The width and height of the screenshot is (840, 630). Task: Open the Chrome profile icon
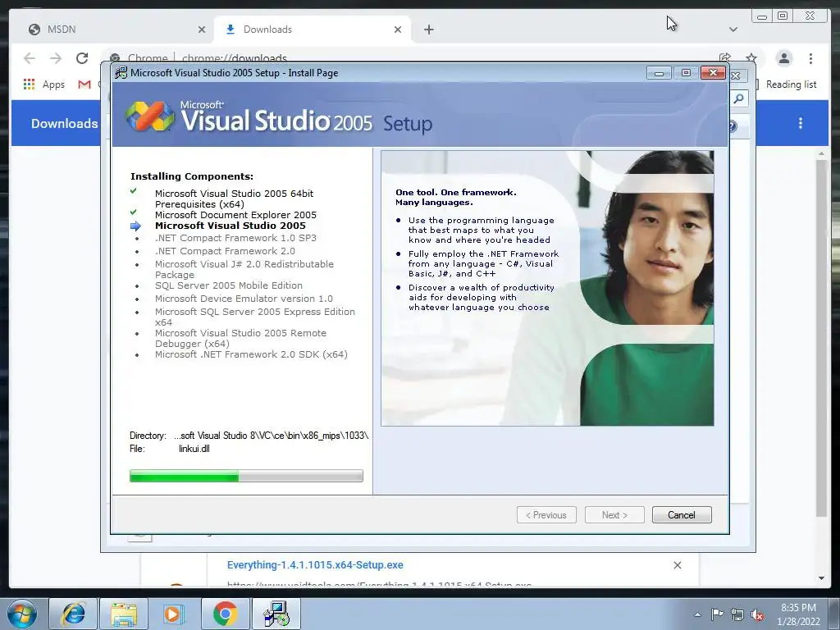point(783,58)
